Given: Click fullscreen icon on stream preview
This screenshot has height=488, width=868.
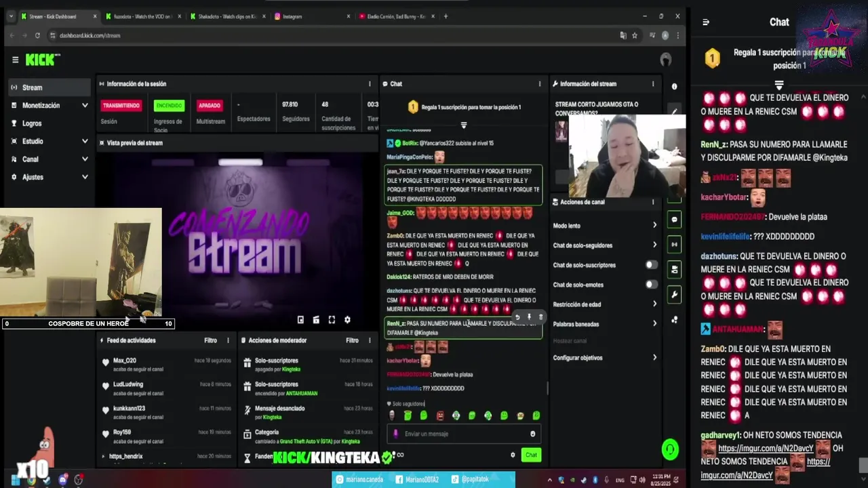Looking at the screenshot, I should coord(332,320).
